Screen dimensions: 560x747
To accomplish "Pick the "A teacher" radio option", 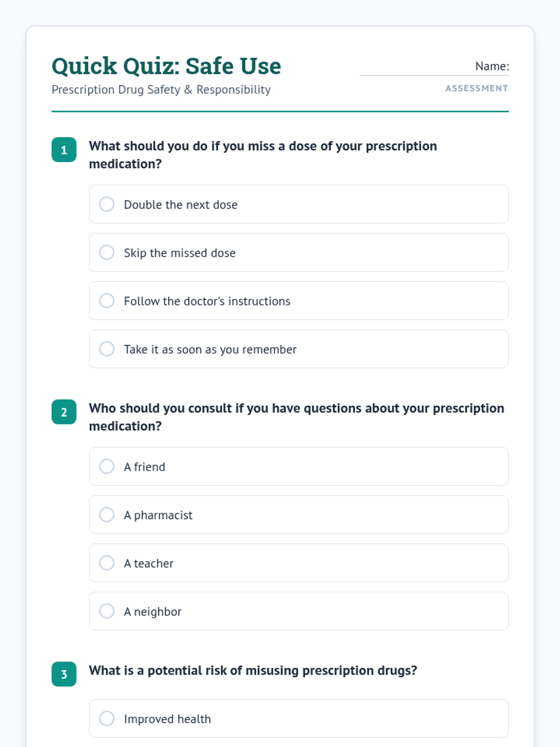I will coord(107,563).
